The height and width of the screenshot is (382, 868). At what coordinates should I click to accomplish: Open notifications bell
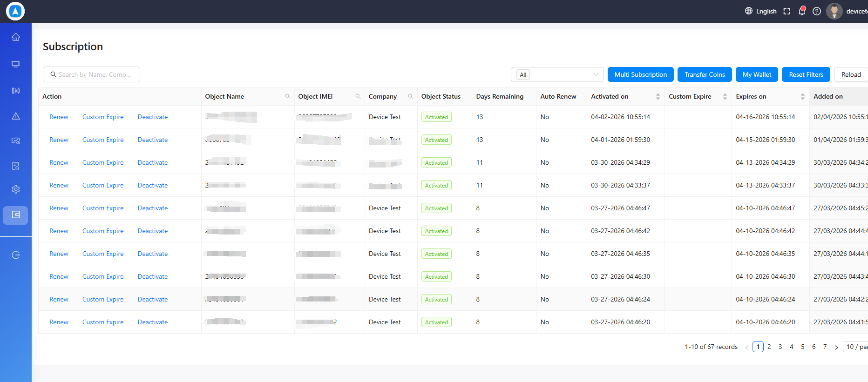[x=802, y=11]
